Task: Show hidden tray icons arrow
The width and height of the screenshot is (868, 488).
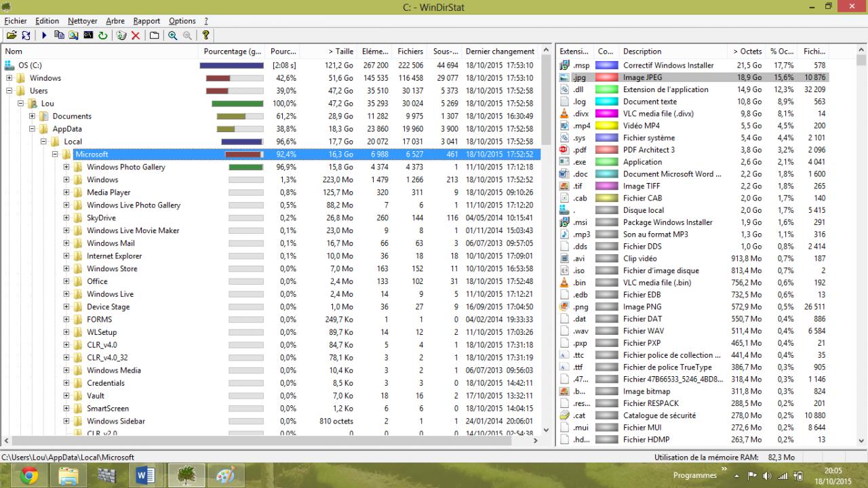Action: [x=736, y=476]
